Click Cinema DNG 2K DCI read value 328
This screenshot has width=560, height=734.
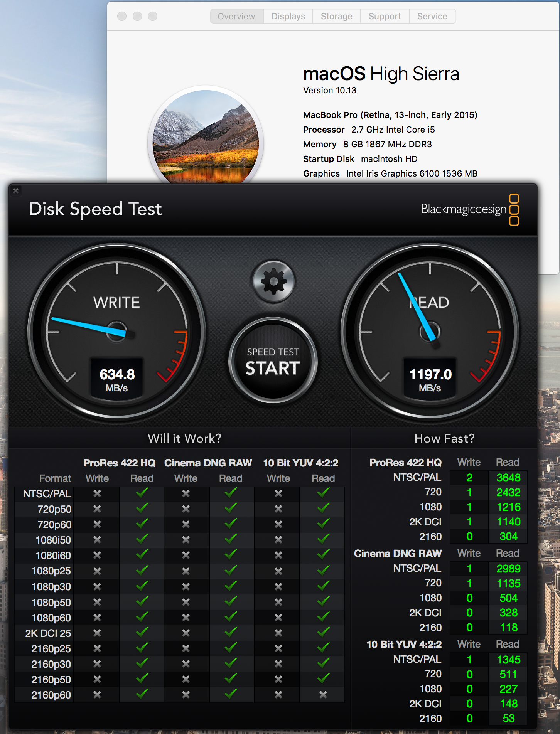pyautogui.click(x=509, y=613)
